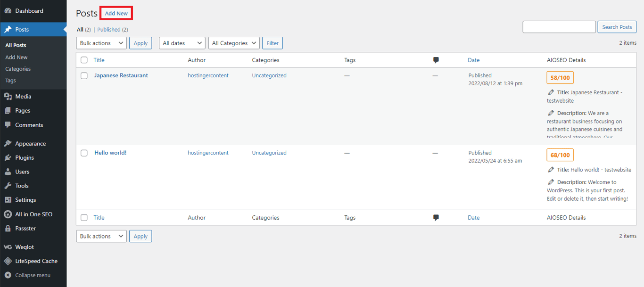Open the Hello world! post
Image resolution: width=644 pixels, height=287 pixels.
[x=110, y=153]
